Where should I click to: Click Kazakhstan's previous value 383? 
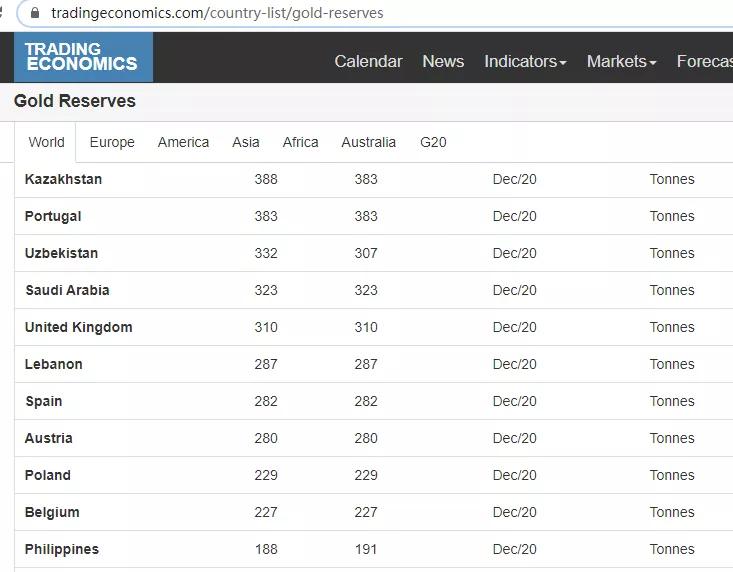point(366,179)
